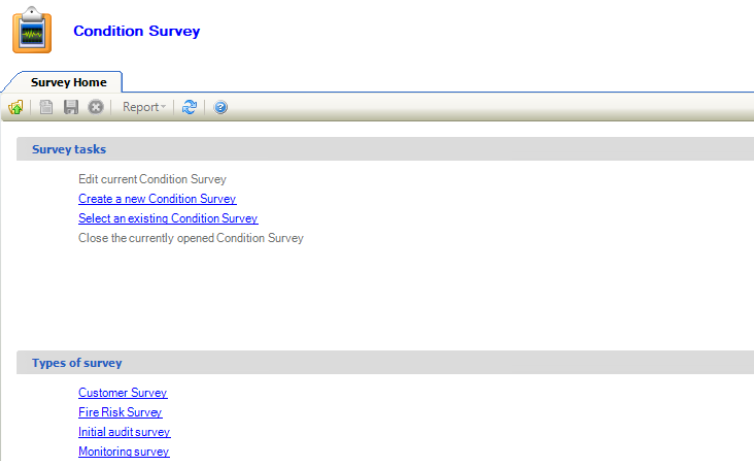Switch to the Survey Home tab

tap(68, 82)
